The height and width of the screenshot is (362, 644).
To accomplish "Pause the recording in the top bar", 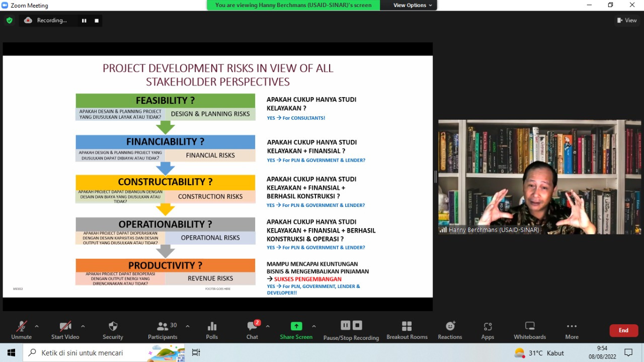I will [x=84, y=21].
